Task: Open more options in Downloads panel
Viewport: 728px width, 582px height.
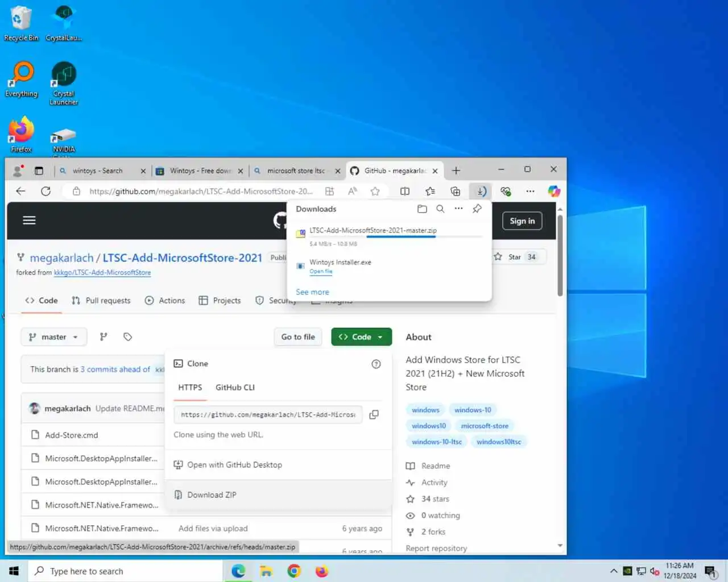Action: (x=458, y=209)
